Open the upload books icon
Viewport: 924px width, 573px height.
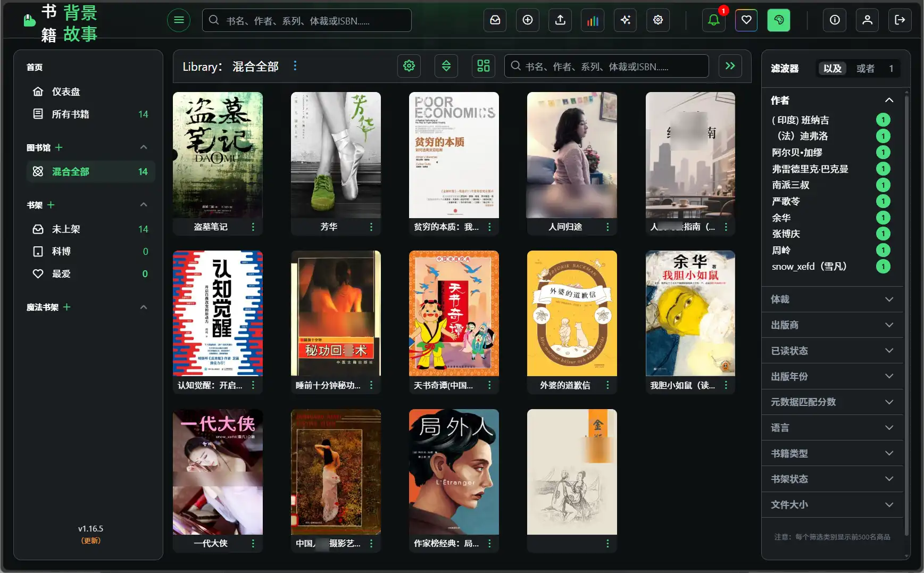tap(560, 20)
